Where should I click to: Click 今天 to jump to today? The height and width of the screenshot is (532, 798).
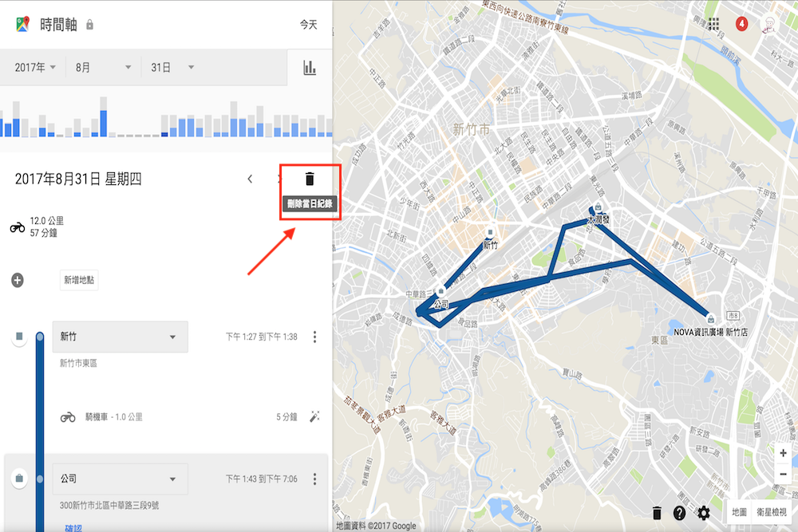point(307,25)
